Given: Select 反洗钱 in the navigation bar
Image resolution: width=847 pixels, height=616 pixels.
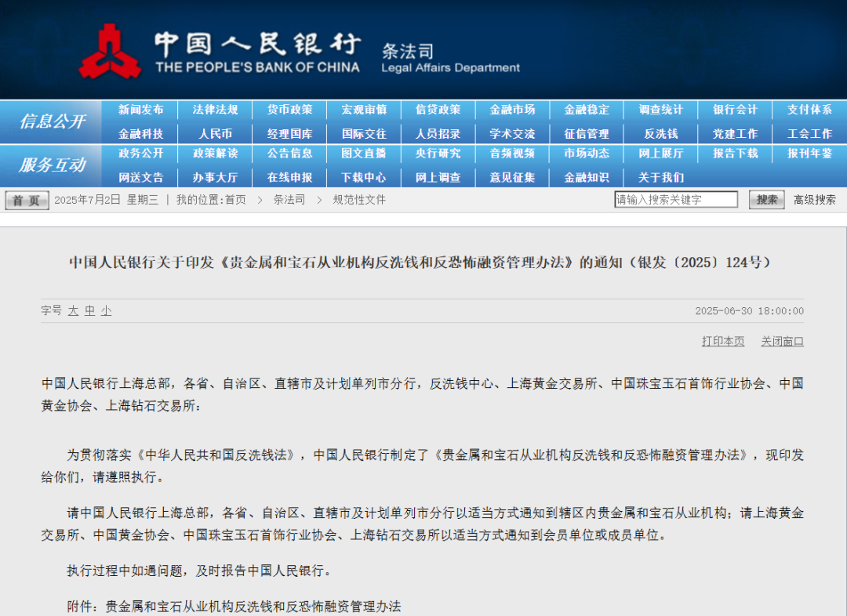Looking at the screenshot, I should click(660, 133).
